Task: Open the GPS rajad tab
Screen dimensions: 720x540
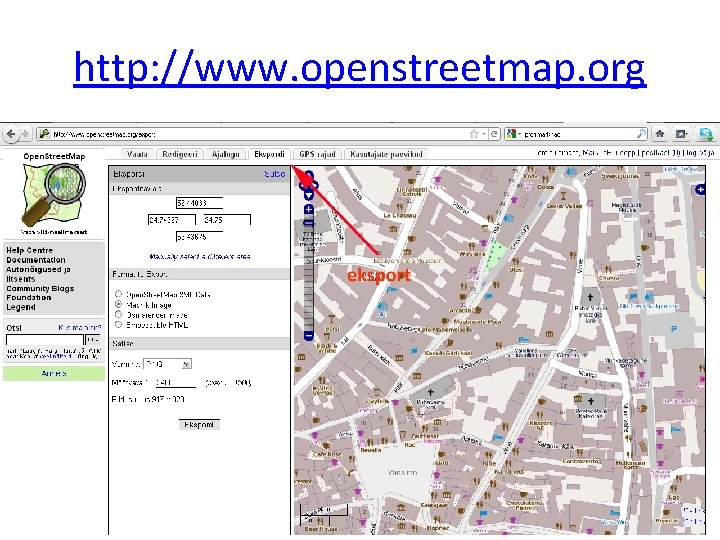Action: pyautogui.click(x=317, y=154)
